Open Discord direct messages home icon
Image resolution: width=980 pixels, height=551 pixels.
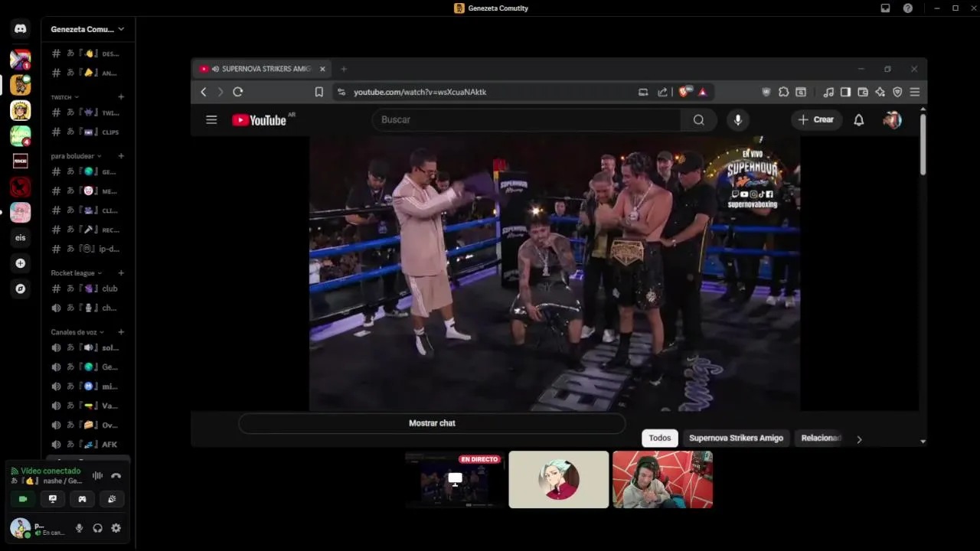[x=21, y=29]
